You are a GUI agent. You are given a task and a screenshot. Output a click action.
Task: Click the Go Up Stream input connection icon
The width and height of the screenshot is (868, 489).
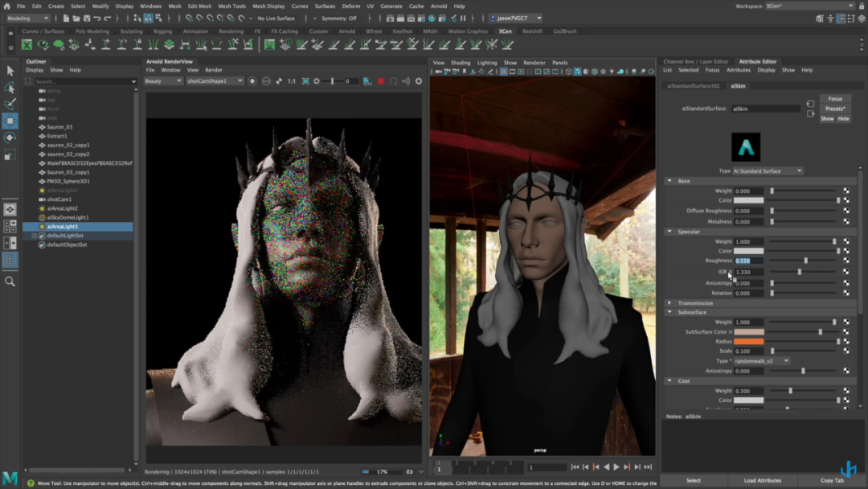point(810,104)
